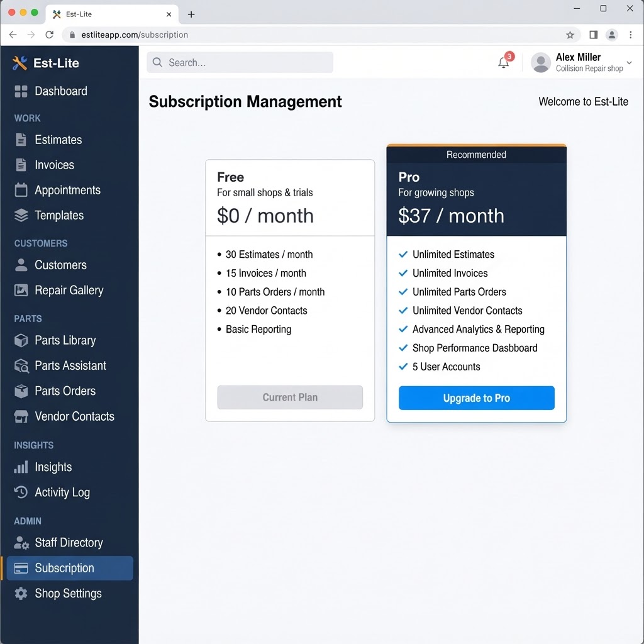Click the Invoices document icon

pyautogui.click(x=21, y=165)
